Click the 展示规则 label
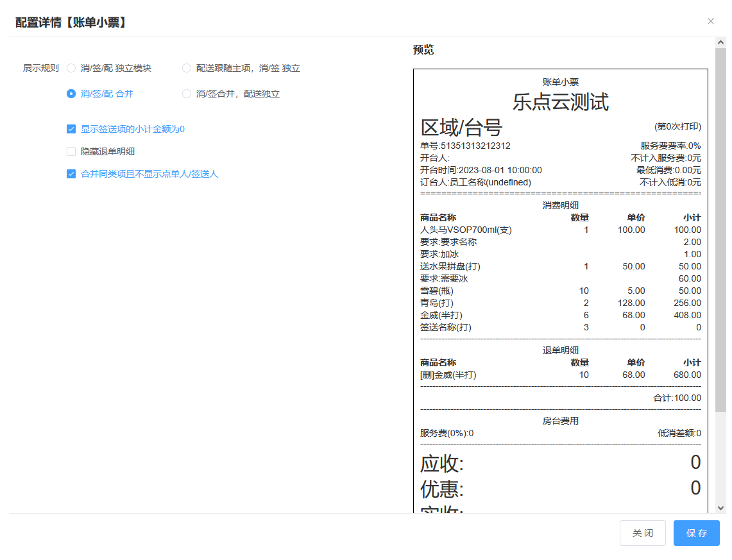This screenshot has width=732, height=560. click(41, 68)
